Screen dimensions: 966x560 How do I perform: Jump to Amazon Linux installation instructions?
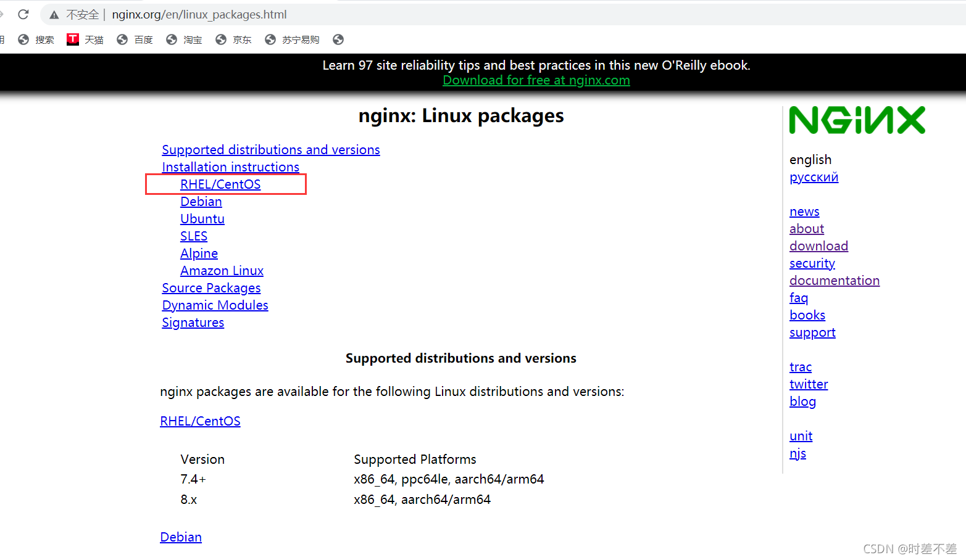pos(222,271)
